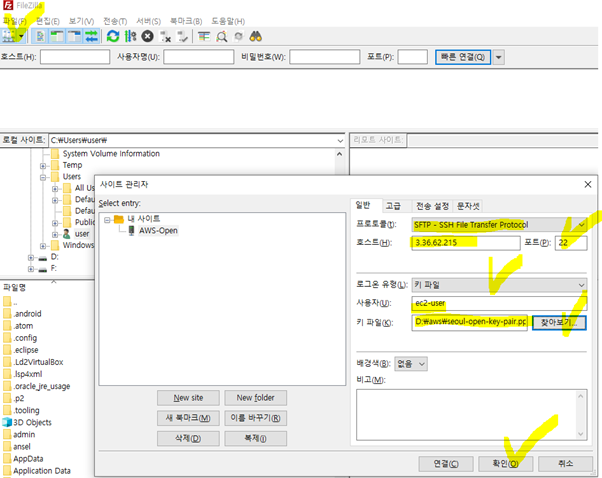The height and width of the screenshot is (478, 602).
Task: Click the 새 북마크(M) button
Action: coord(188,418)
